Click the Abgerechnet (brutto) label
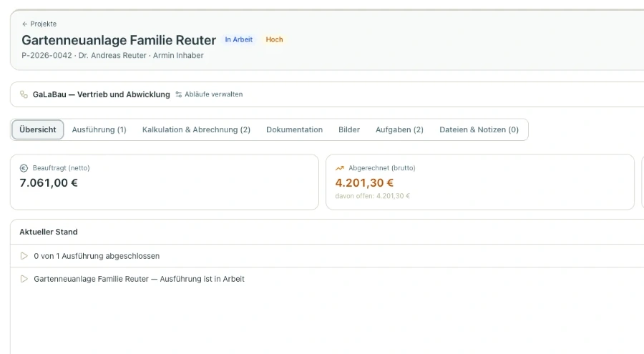The image size is (644, 354). coord(382,168)
